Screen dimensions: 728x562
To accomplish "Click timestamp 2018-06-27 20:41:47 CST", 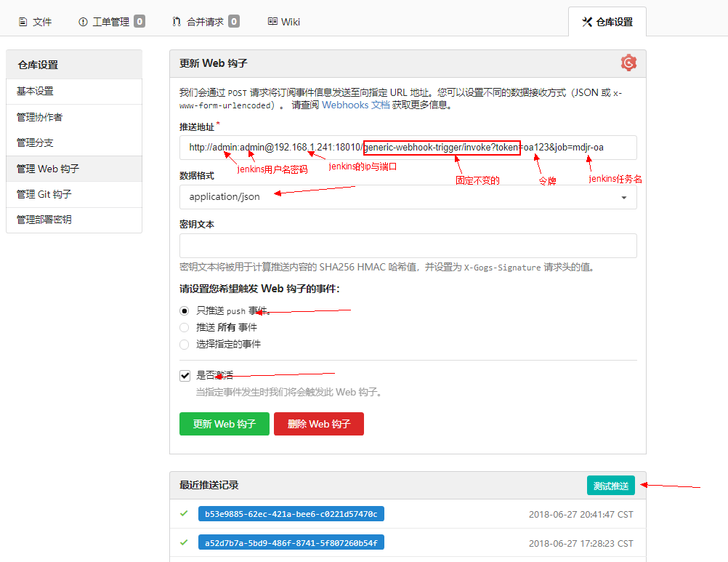I will [x=581, y=514].
